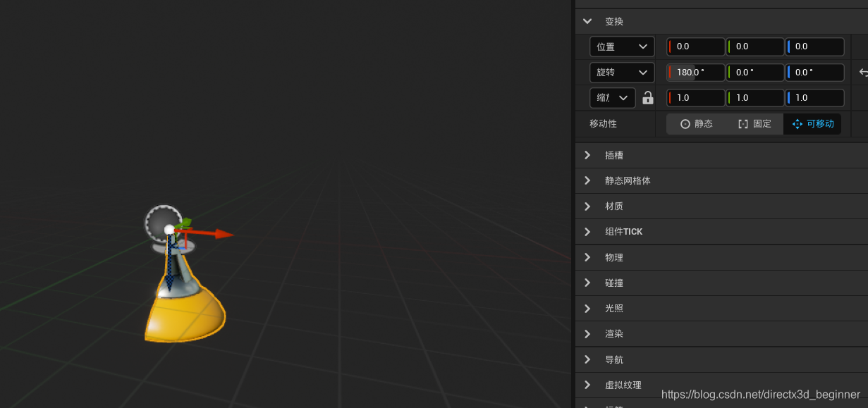The image size is (868, 408).
Task: Expand the 导航 navigation section
Action: [x=587, y=359]
